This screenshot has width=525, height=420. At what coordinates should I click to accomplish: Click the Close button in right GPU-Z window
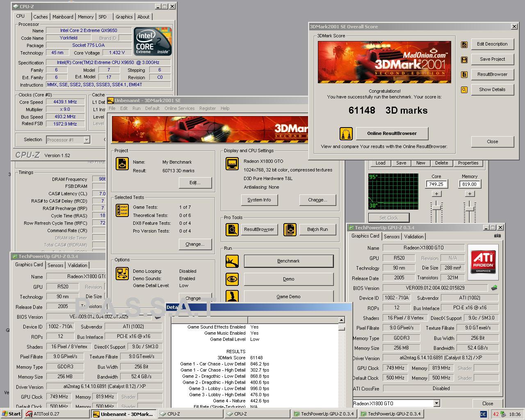pos(488,404)
